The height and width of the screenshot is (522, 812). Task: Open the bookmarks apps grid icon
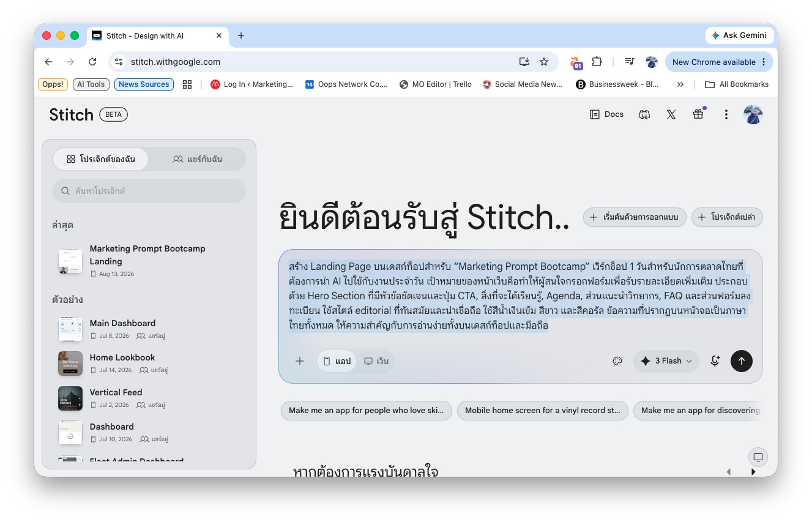click(187, 84)
